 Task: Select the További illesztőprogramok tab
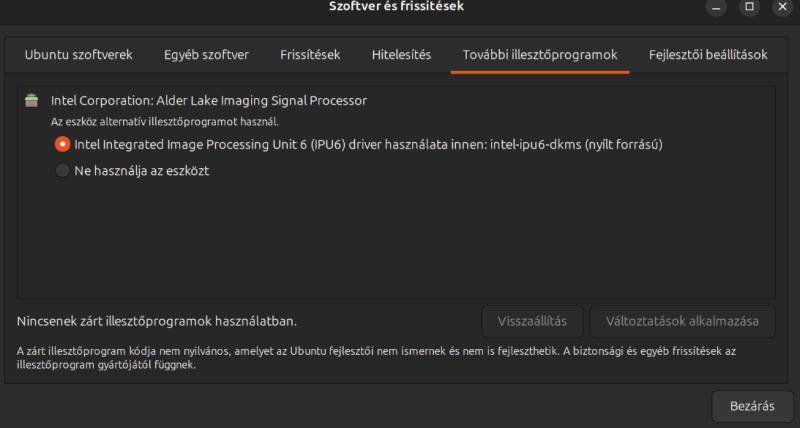540,55
